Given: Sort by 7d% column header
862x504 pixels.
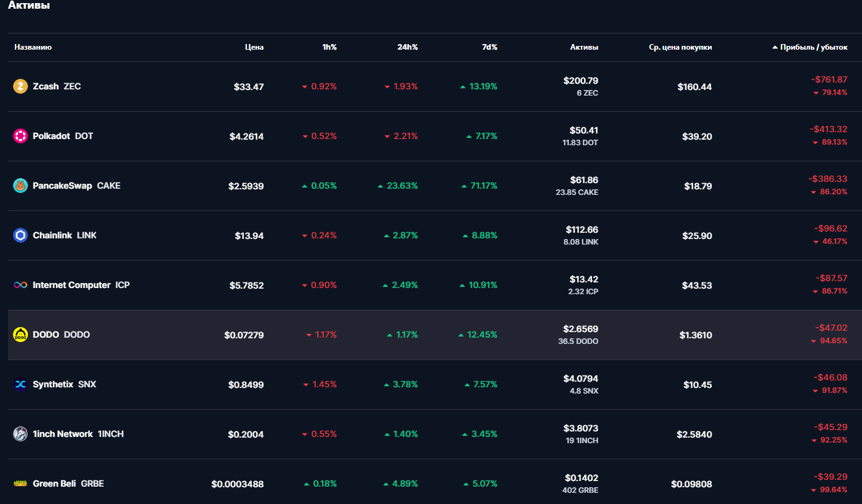Looking at the screenshot, I should click(489, 47).
